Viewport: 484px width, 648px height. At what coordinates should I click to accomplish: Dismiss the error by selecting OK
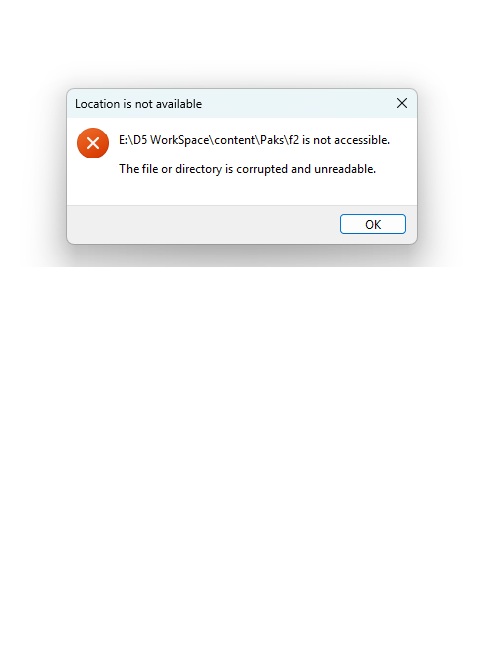click(x=372, y=224)
